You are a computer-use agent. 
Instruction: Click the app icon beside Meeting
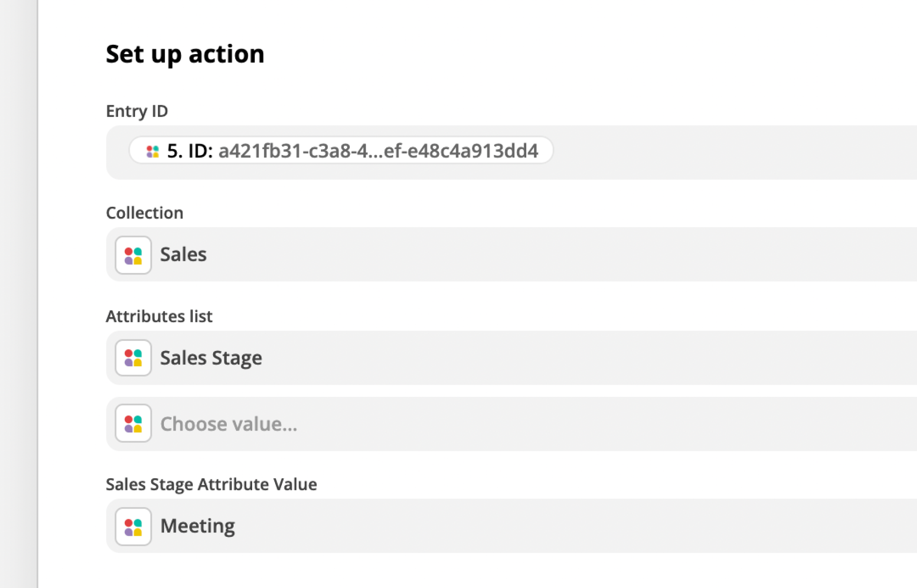point(133,527)
